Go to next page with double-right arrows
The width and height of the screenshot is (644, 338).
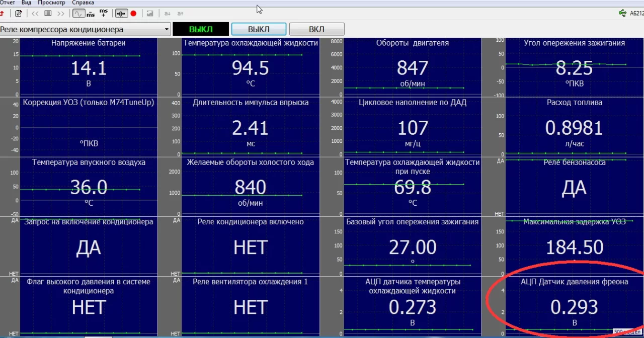point(61,14)
